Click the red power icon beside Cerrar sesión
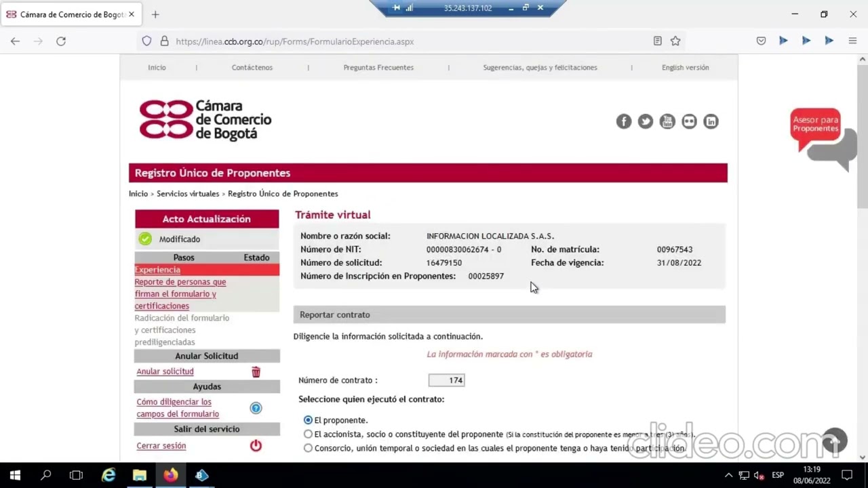 coord(256,445)
